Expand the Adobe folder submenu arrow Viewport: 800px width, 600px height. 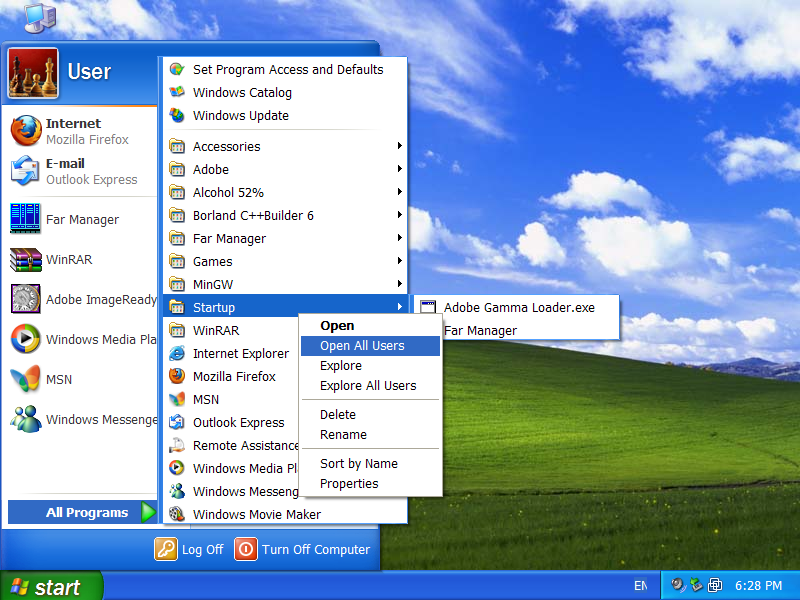[x=400, y=169]
